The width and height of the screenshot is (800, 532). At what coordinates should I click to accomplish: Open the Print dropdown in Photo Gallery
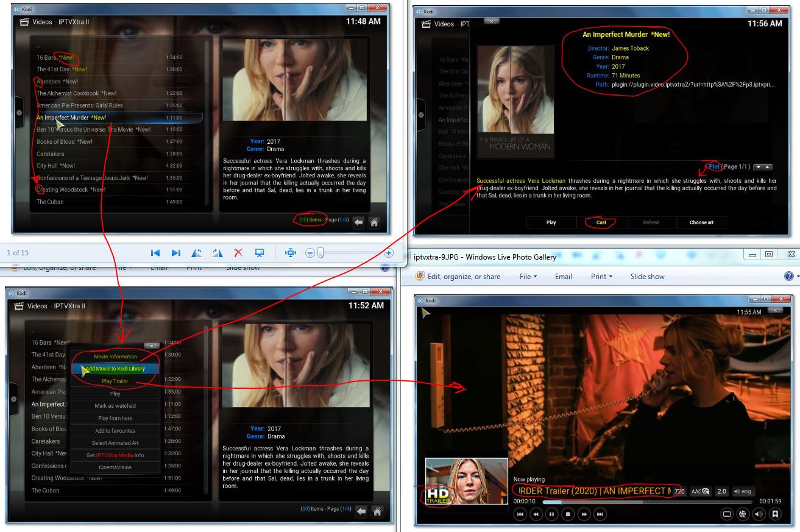pyautogui.click(x=602, y=277)
